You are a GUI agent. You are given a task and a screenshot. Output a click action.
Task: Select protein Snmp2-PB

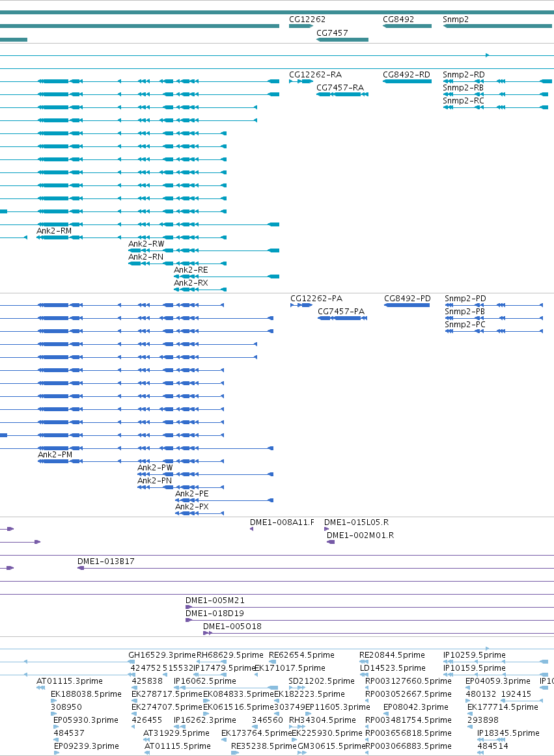pyautogui.click(x=493, y=318)
